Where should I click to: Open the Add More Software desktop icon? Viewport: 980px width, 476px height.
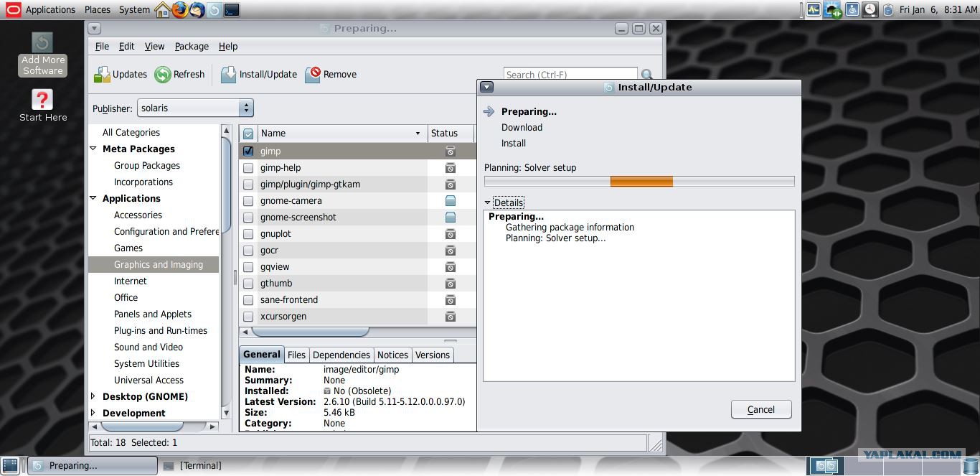tap(43, 55)
